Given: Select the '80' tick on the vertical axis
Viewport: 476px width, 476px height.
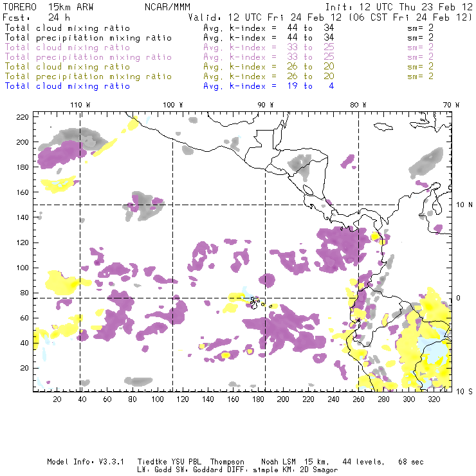Looking at the screenshot, I should (x=24, y=293).
